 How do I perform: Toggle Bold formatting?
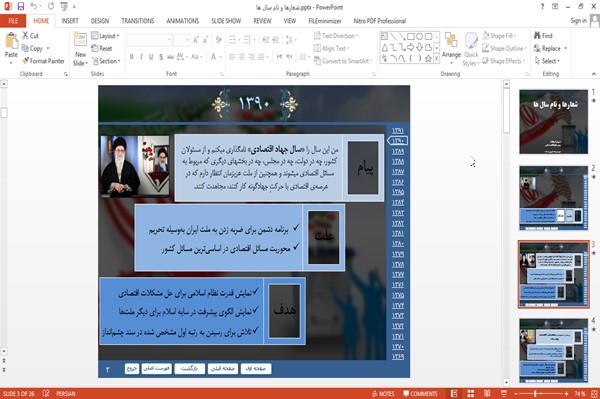(x=132, y=57)
